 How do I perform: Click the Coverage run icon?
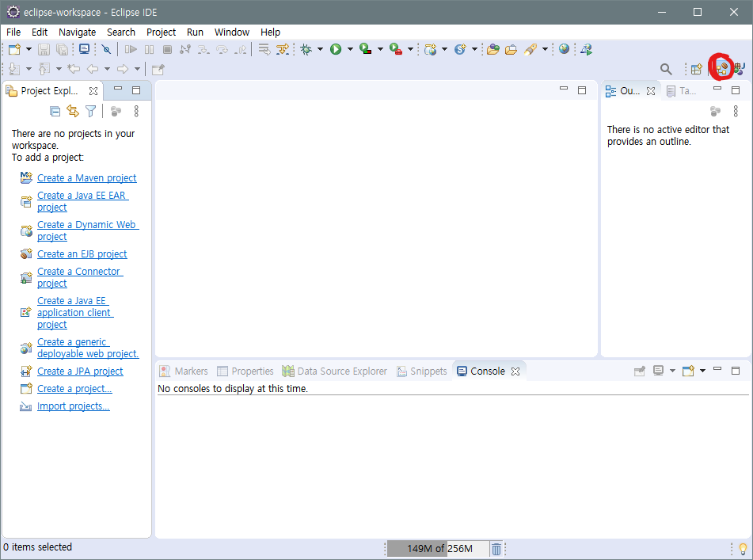pos(366,49)
